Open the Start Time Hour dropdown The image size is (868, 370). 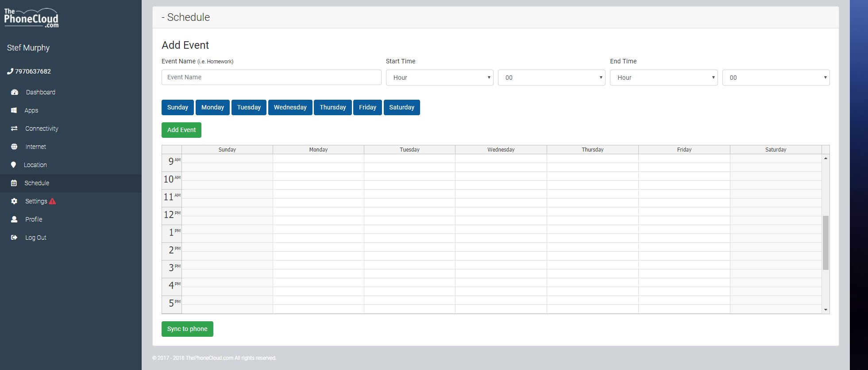point(440,78)
